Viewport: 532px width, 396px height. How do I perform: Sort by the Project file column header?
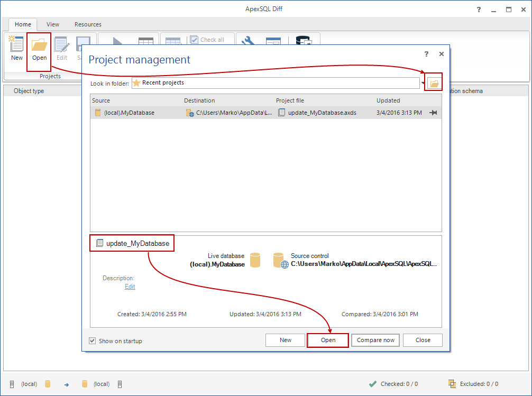click(290, 100)
